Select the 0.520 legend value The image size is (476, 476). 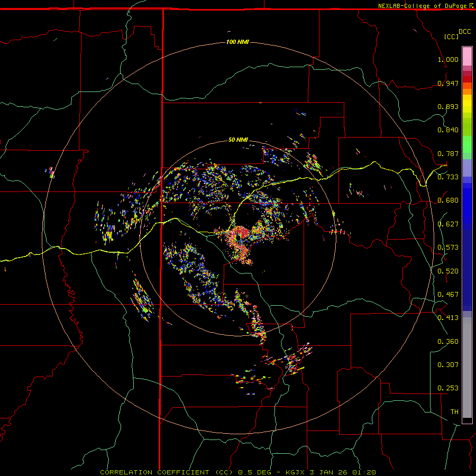pyautogui.click(x=448, y=271)
